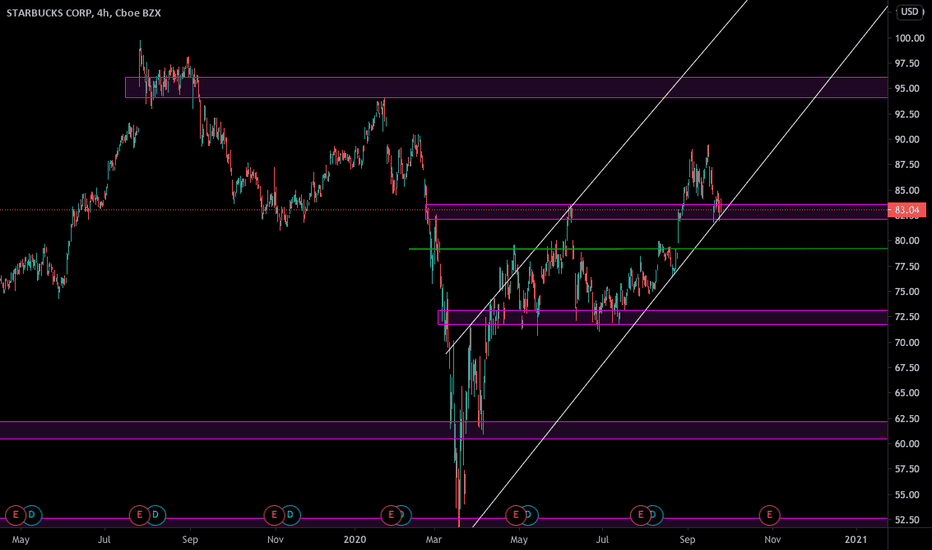Click the dividend marker above the leftmost May date label
932x550 pixels.
32,515
